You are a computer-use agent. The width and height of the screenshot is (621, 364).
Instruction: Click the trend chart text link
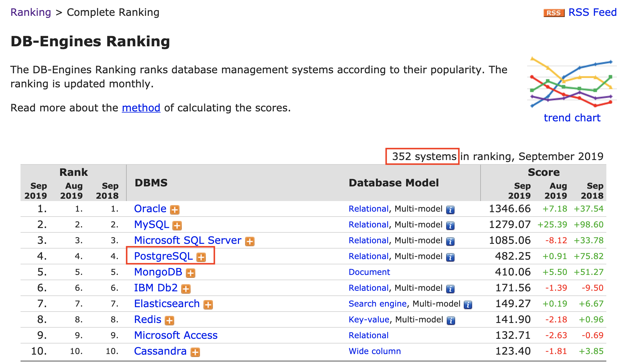[572, 118]
